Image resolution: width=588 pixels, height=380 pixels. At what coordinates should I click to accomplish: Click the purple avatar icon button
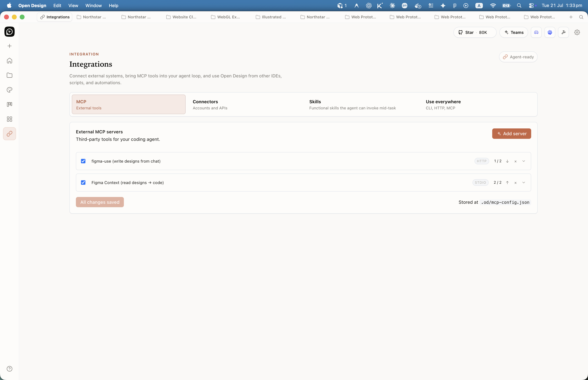[550, 32]
